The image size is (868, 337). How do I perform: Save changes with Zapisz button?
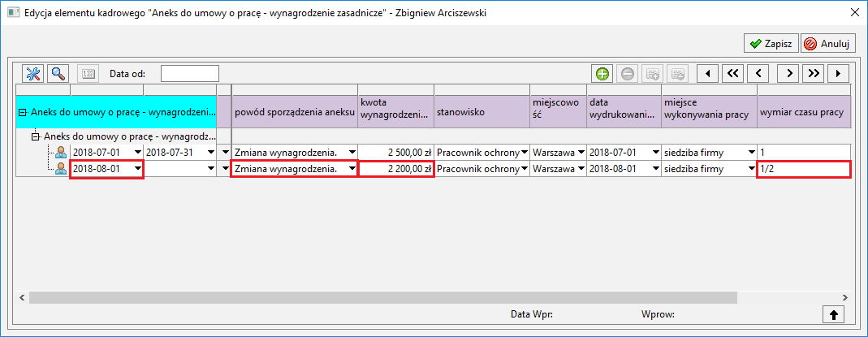(x=771, y=44)
